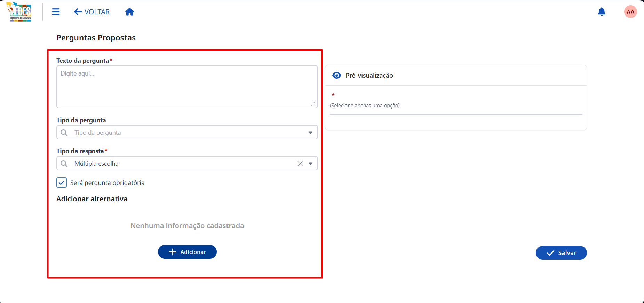Click the 'Texto da pergunta' field label

[82, 61]
